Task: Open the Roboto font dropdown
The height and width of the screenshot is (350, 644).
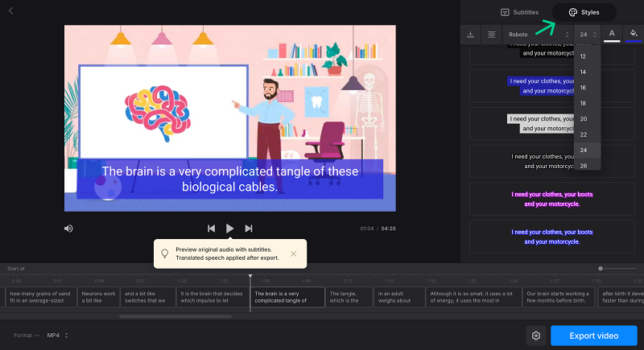Action: point(538,35)
